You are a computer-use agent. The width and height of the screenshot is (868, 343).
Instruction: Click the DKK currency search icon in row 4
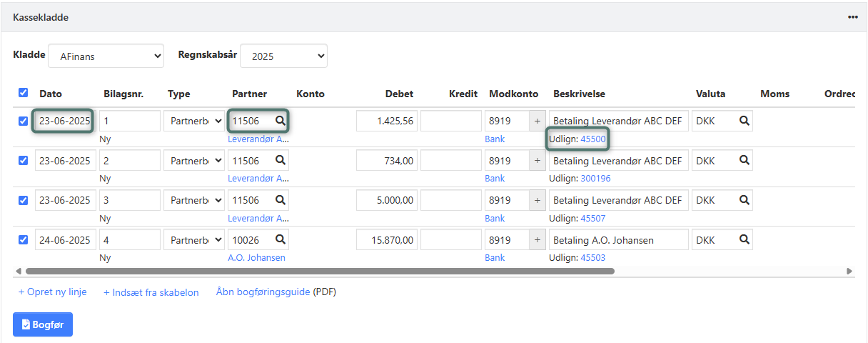(744, 239)
